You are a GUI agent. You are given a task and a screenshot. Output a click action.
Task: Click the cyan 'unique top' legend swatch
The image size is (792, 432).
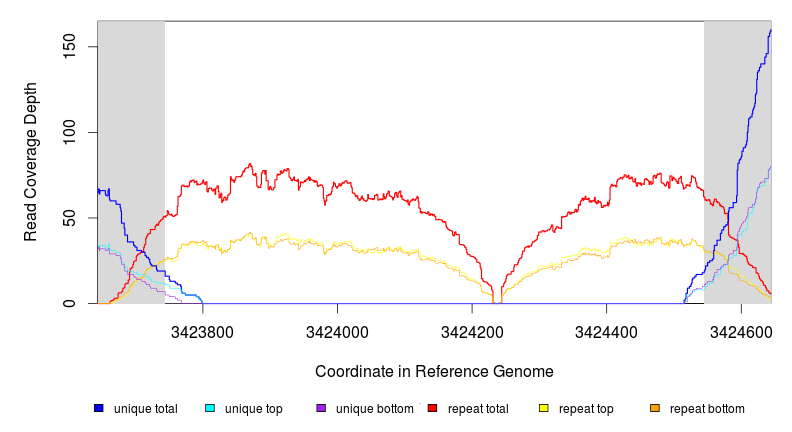[x=210, y=409]
